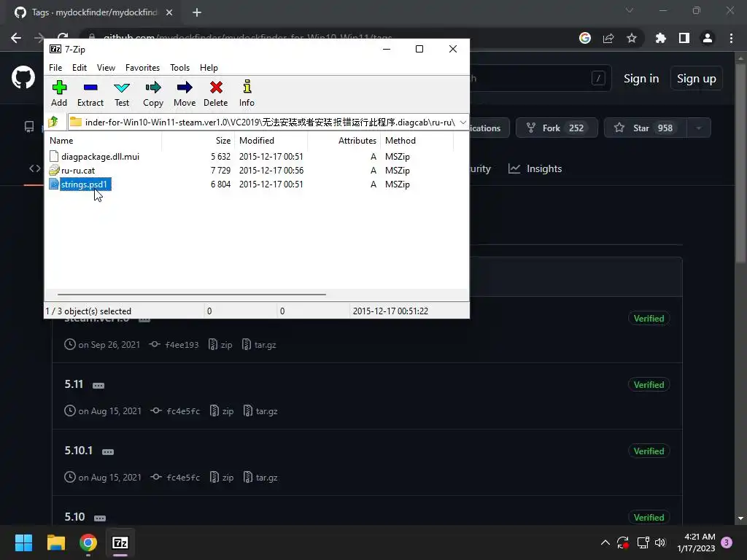Screen dimensions: 747x560
Task: Open a new Chrome tab
Action: (x=197, y=12)
